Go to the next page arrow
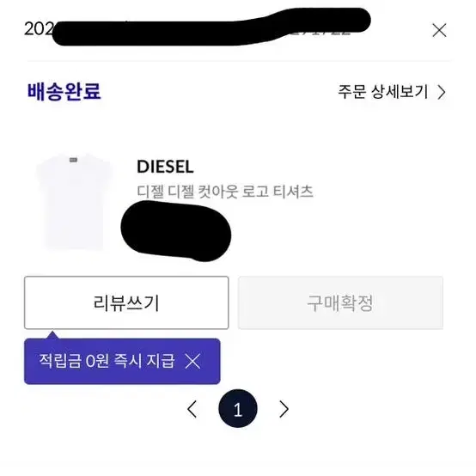 point(284,409)
